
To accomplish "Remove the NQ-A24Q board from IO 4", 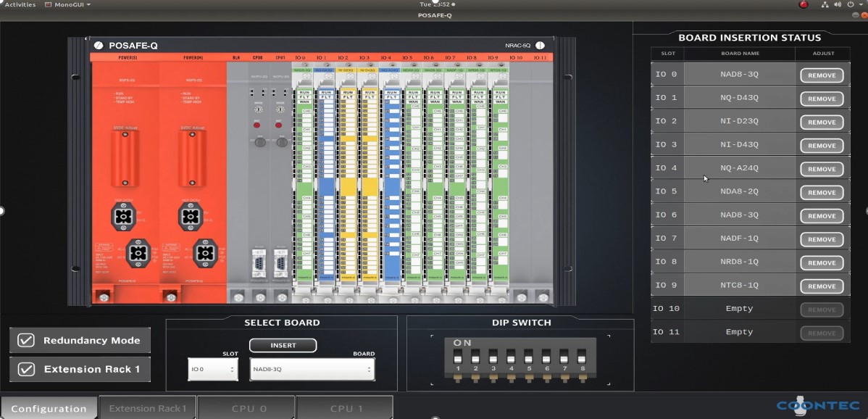I will point(822,169).
